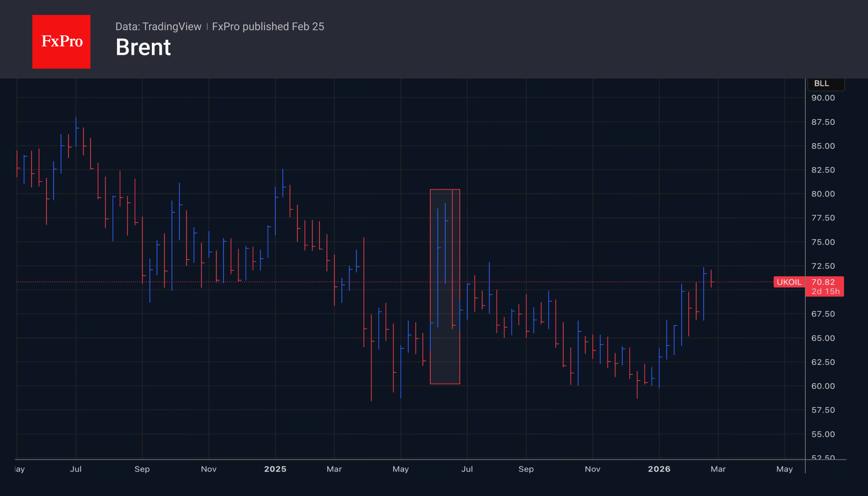Click the Data: TradingView source text
This screenshot has width=868, height=496.
point(158,27)
